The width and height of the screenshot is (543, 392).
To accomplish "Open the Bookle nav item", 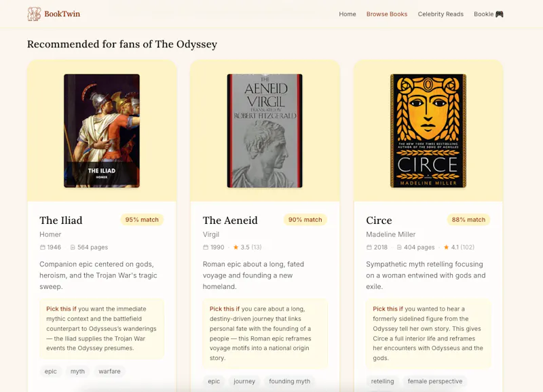I will [x=488, y=14].
